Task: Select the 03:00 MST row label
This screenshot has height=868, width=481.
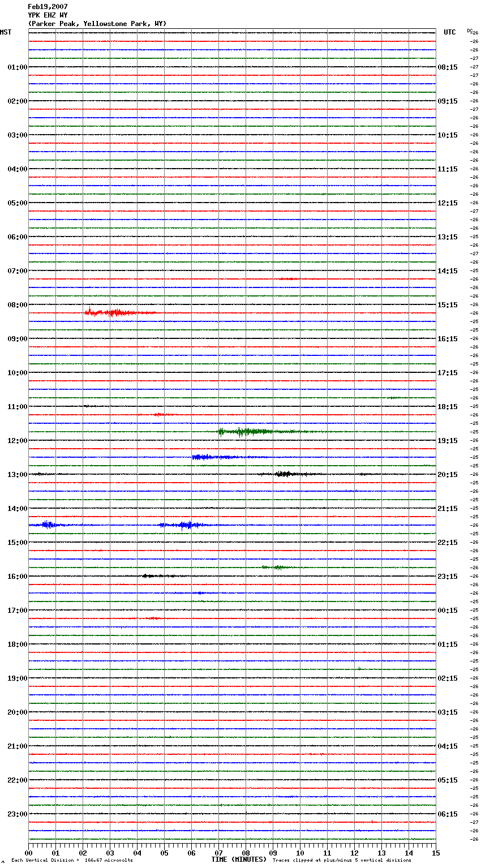Action: (x=18, y=135)
